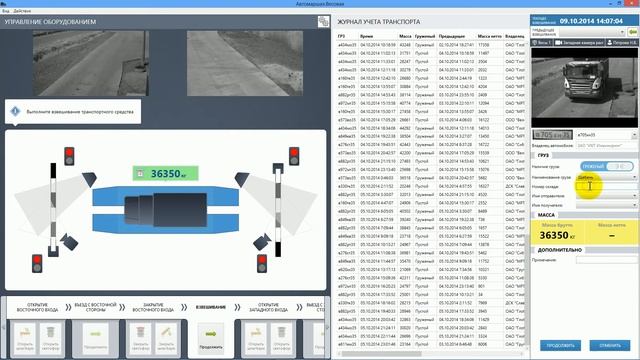The height and width of the screenshot is (360, 640).
Task: Toggle the Груженый cargo presence switch
Action: click(x=606, y=166)
